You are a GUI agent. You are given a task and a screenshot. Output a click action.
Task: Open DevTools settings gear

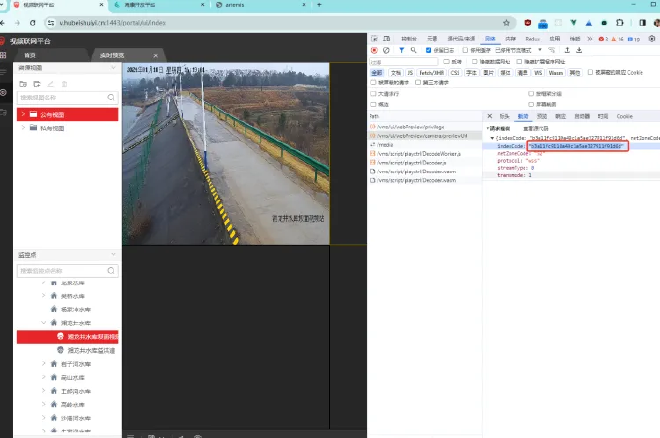pos(652,39)
